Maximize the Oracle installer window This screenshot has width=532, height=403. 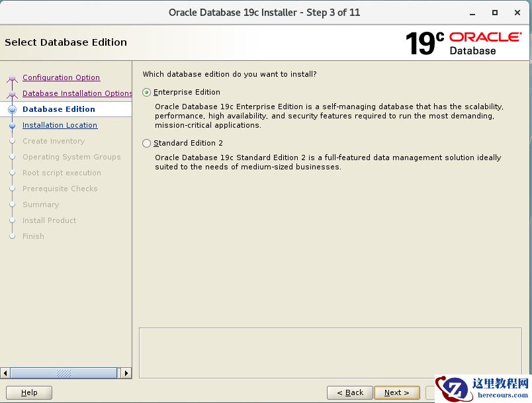(495, 13)
